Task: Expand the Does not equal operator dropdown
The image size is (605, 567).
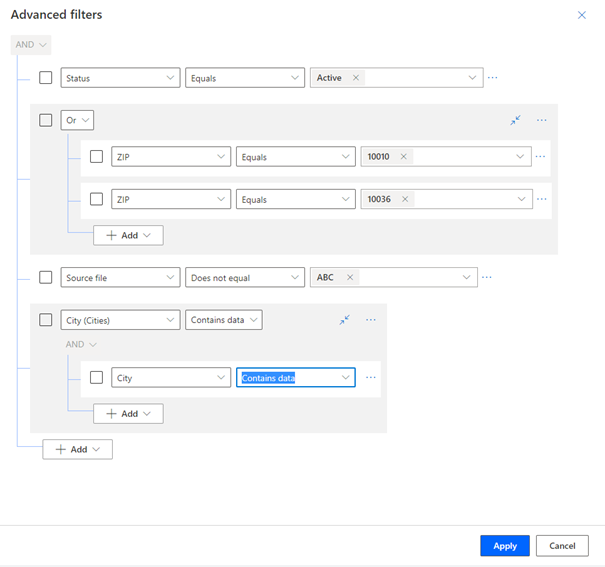Action: [x=245, y=277]
